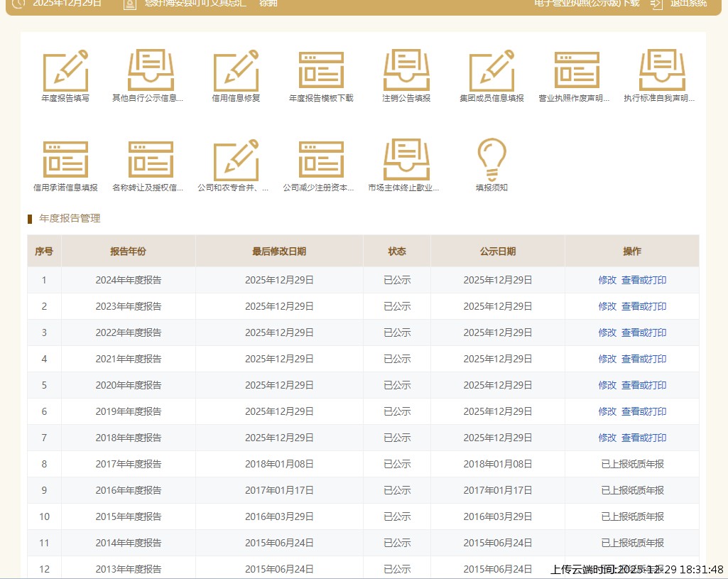Viewport: 728px width, 579px height.
Task: Click 修改 in the 2021年年度报告 row
Action: [607, 359]
